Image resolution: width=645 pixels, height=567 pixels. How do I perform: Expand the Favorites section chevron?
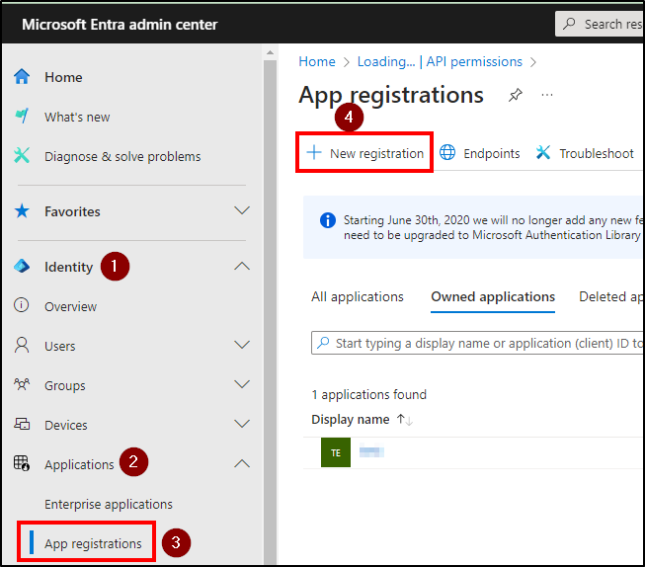pyautogui.click(x=242, y=210)
